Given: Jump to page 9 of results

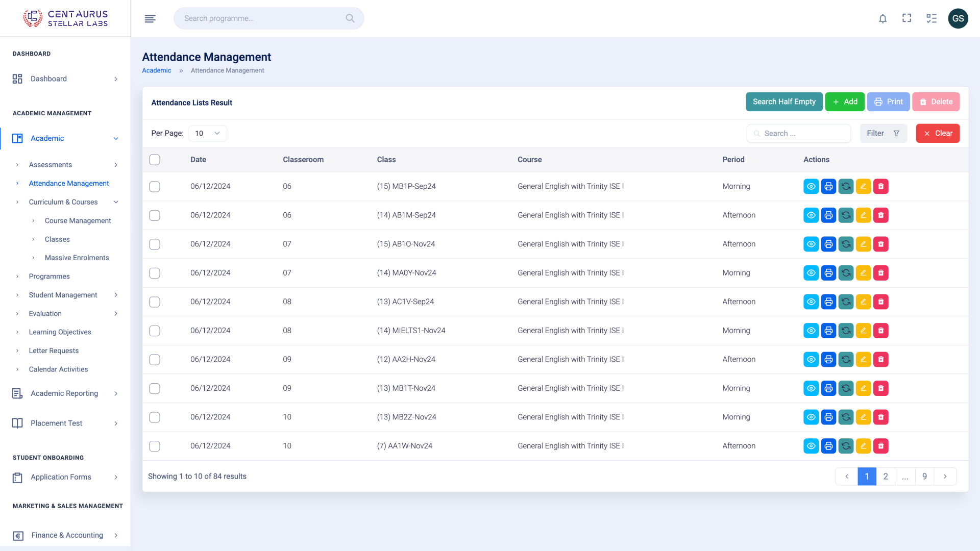Looking at the screenshot, I should coord(924,476).
